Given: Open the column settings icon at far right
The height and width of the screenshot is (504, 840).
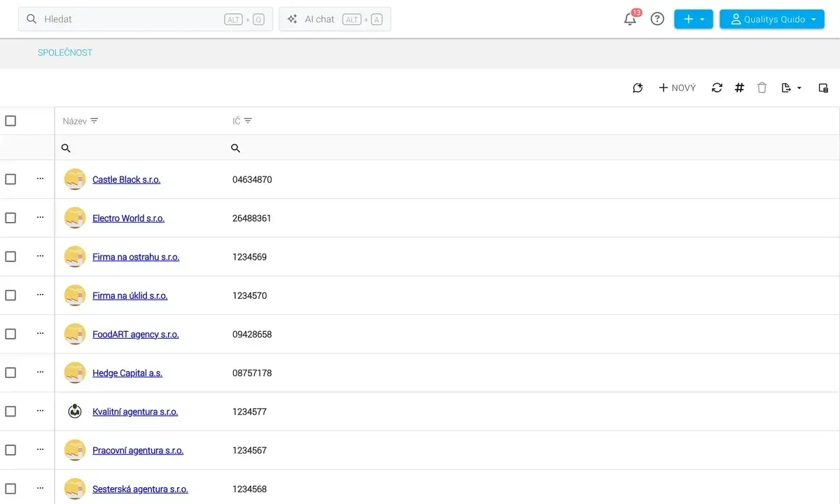Looking at the screenshot, I should [823, 87].
